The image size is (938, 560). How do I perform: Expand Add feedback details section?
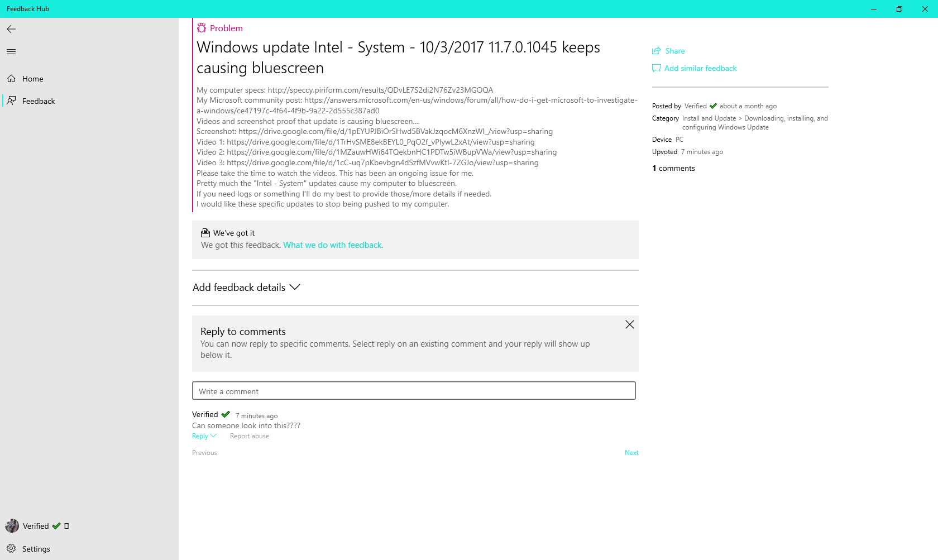coord(247,288)
